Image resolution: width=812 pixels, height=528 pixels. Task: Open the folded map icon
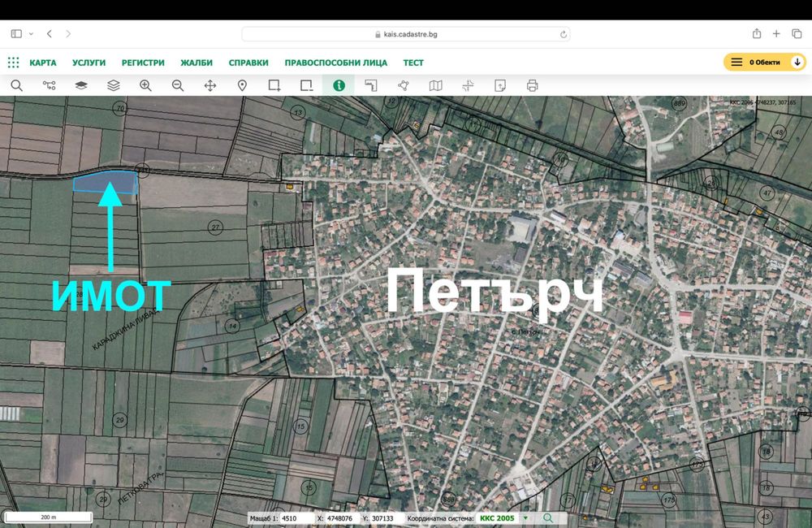(x=435, y=85)
